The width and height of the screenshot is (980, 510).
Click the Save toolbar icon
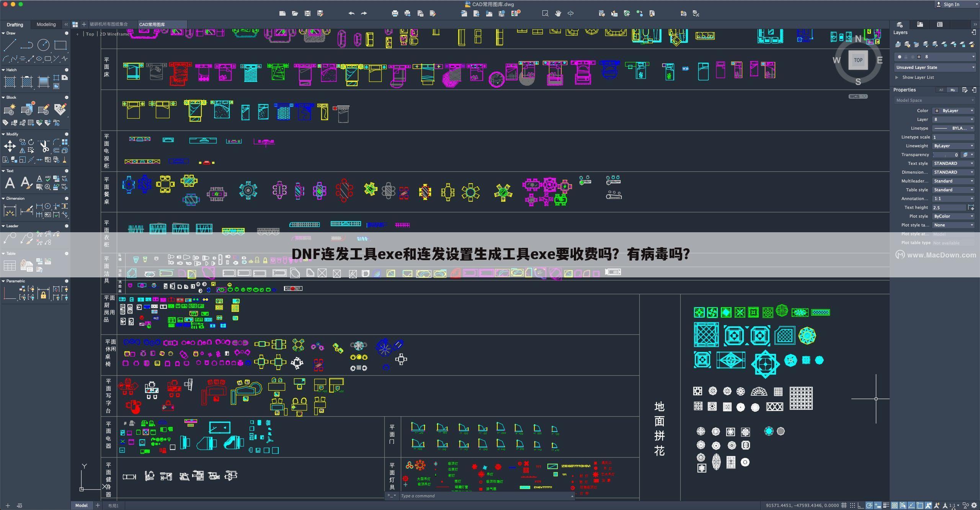[307, 13]
